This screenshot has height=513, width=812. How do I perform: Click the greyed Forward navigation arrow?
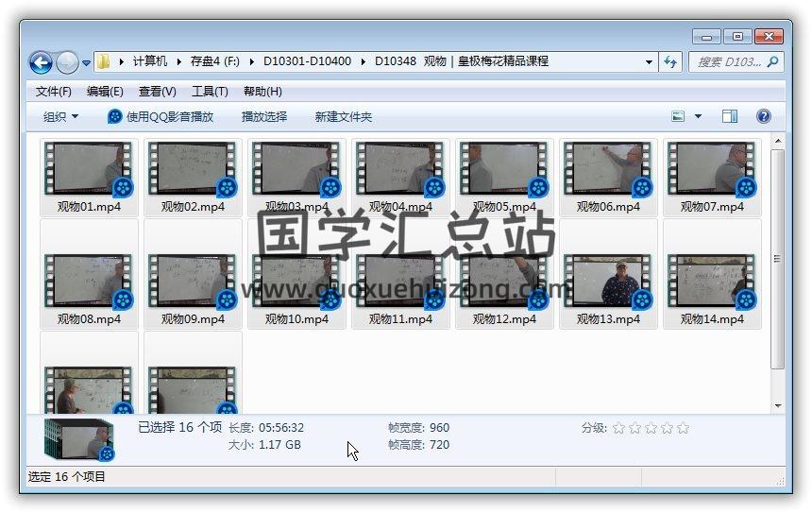67,62
